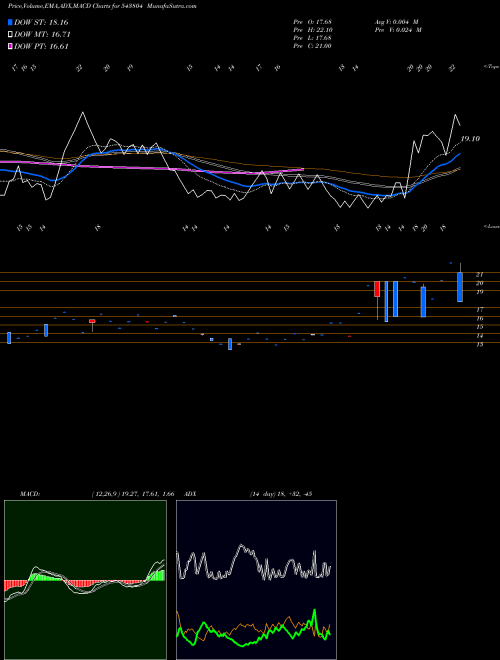Click the 'Pre V: 0.024 M' value
Viewport: 500px width, 660px height.
coord(398,30)
